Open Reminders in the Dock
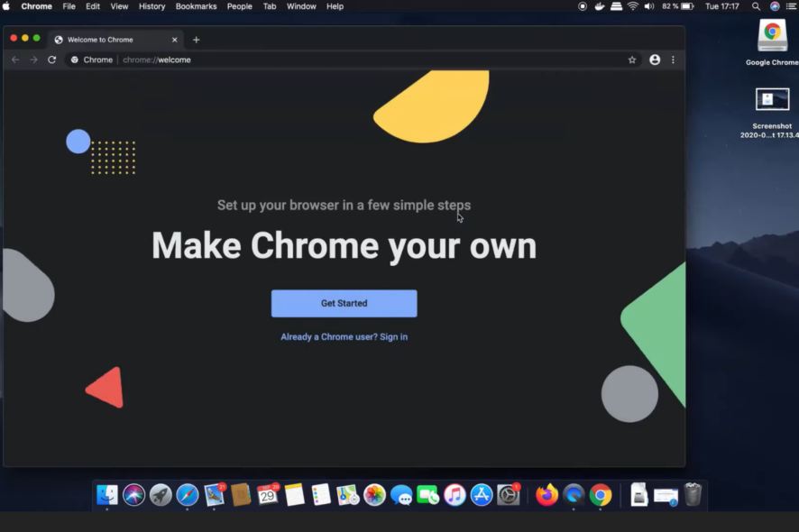Image resolution: width=799 pixels, height=532 pixels. (321, 495)
